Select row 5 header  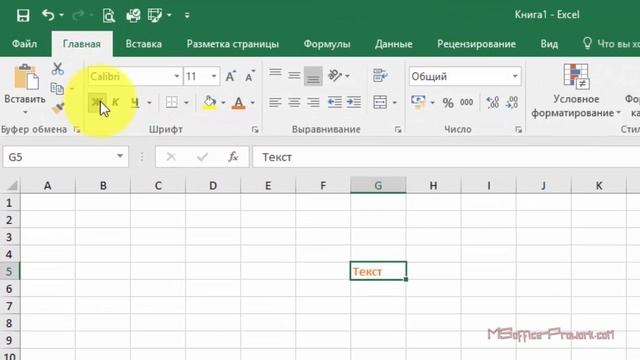coord(9,271)
